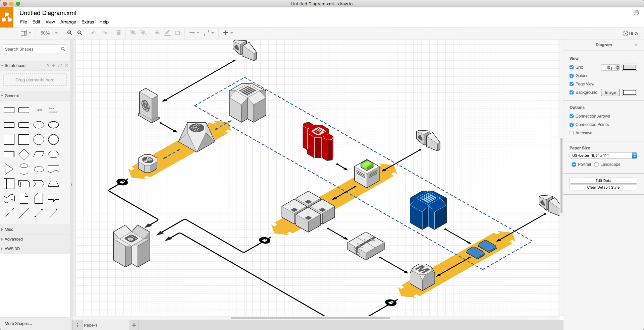
Task: Select the cylinder shape in General palette
Action: [24, 169]
